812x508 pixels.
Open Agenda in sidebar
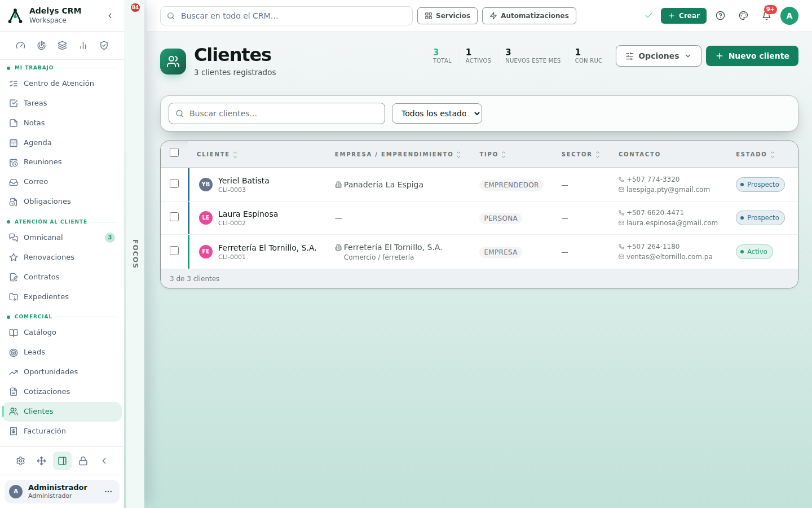[62, 143]
